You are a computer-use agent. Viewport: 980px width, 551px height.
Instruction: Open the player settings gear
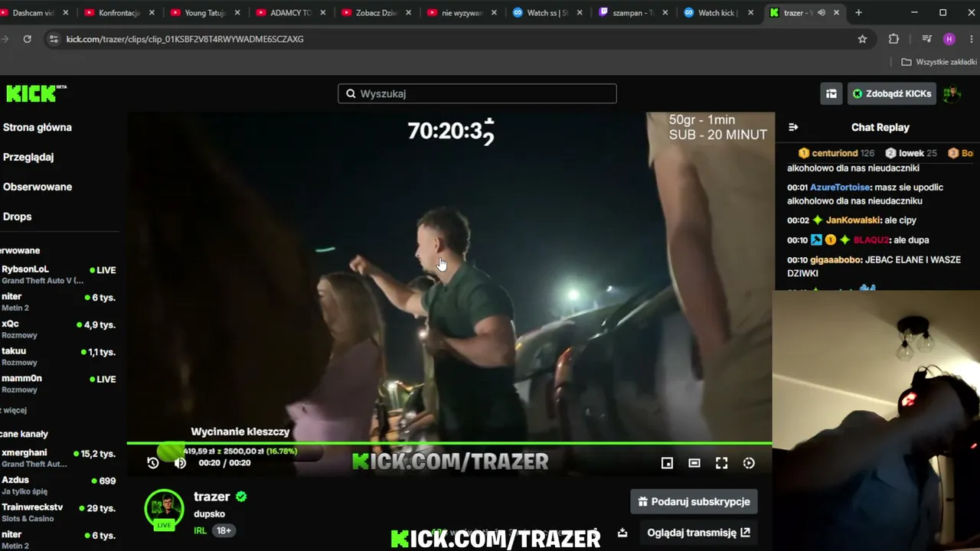coord(749,462)
